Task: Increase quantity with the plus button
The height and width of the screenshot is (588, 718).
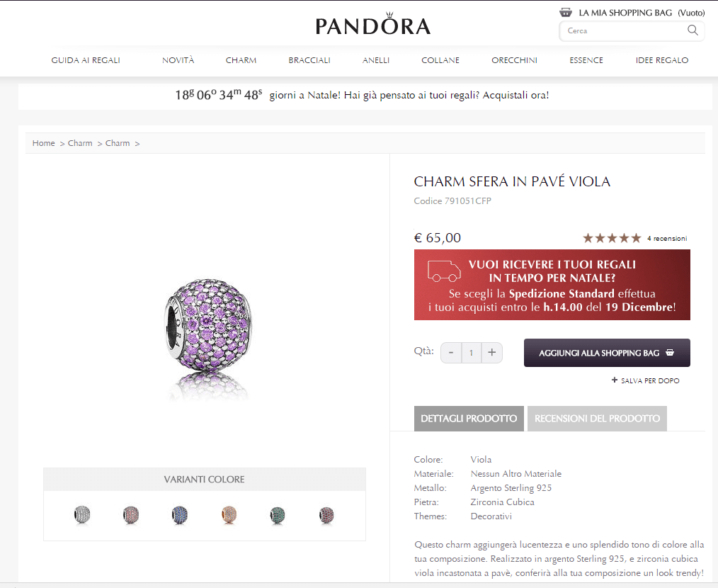Action: (x=492, y=353)
